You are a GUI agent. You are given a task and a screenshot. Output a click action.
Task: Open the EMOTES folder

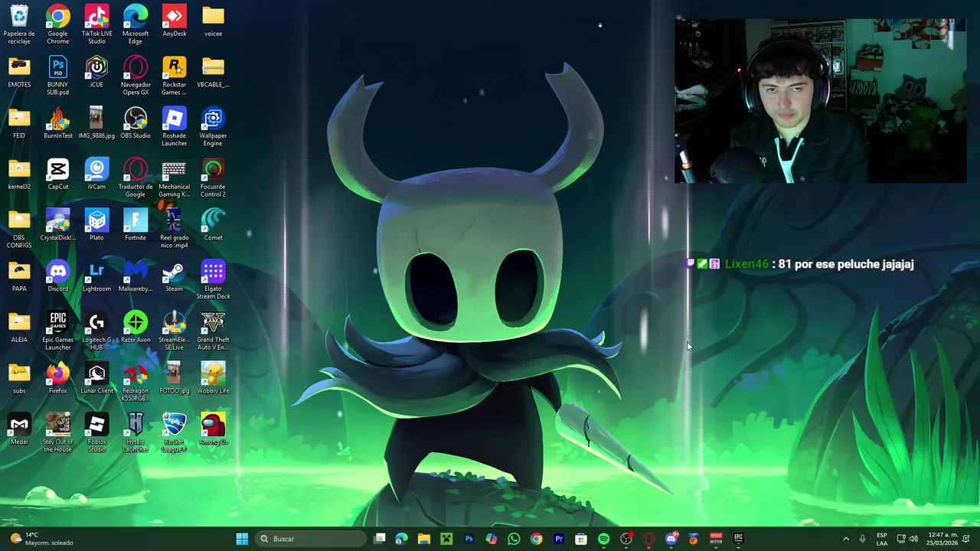(19, 73)
